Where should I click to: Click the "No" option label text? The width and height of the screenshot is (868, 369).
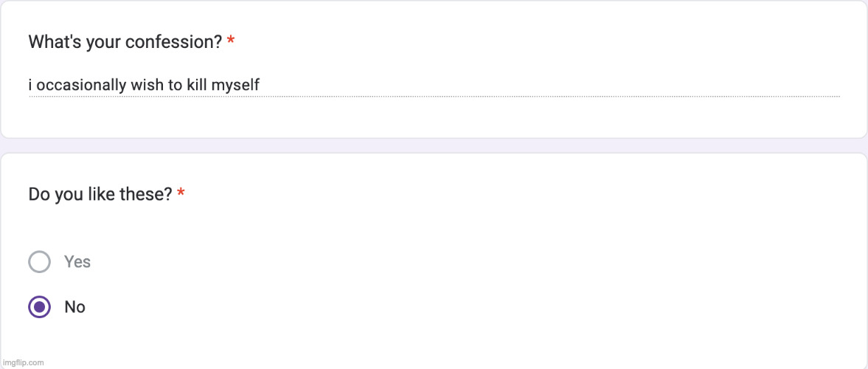[x=75, y=307]
